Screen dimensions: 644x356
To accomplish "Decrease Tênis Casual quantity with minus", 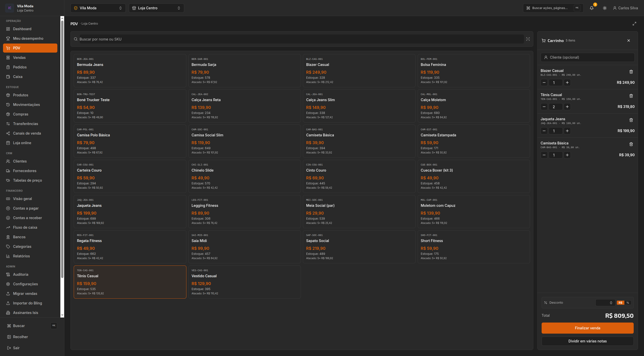I will [544, 107].
